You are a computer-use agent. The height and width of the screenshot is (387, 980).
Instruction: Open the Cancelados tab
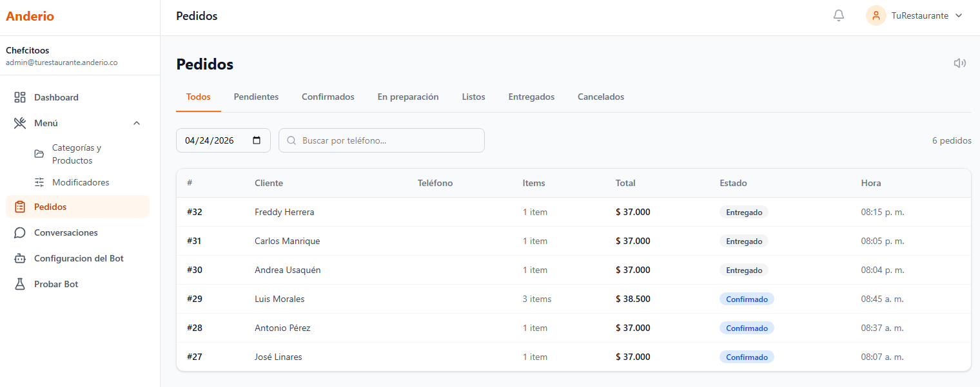600,97
